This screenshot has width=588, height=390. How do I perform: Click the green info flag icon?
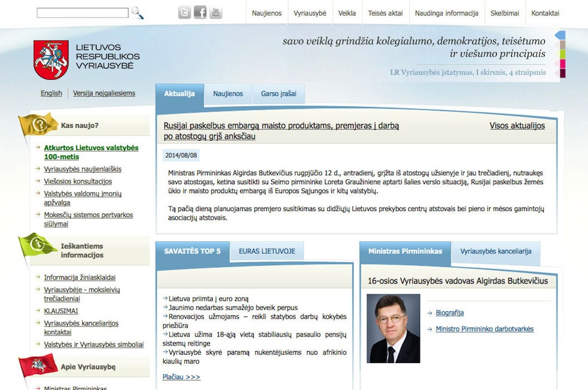(x=37, y=245)
